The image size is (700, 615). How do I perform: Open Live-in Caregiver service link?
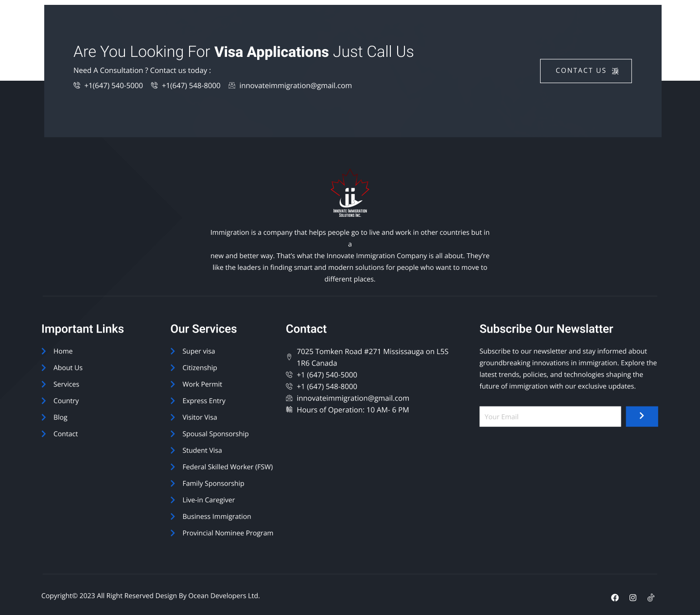(x=209, y=500)
